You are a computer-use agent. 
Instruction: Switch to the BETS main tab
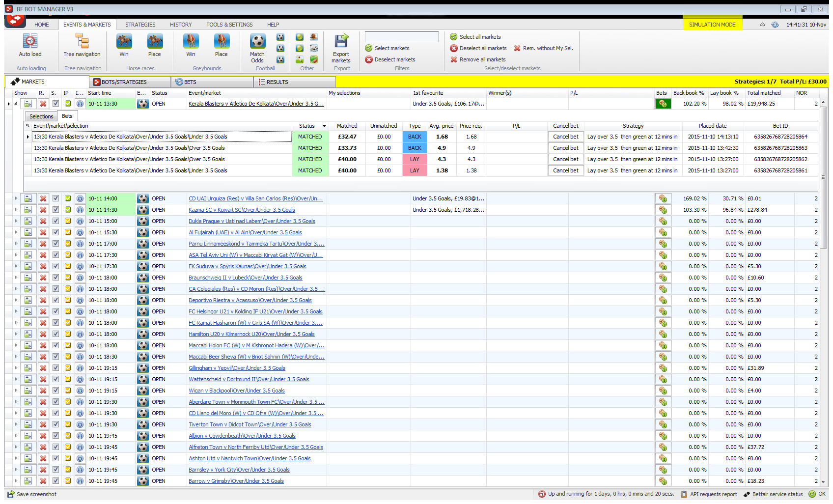212,82
